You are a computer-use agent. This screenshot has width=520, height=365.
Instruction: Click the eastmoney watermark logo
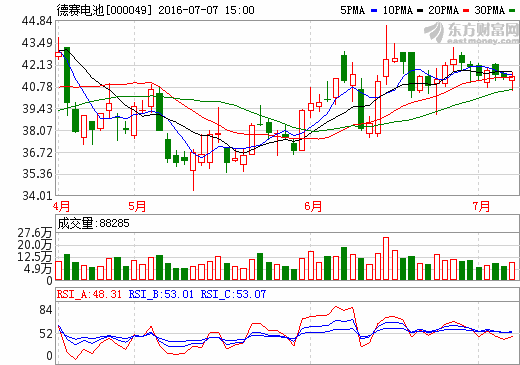pyautogui.click(x=472, y=33)
